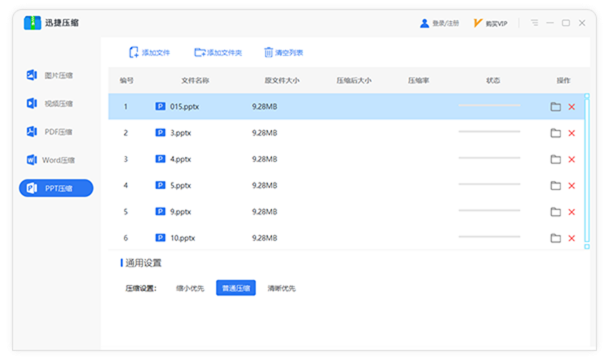Viewport: 610px width, 360px height.
Task: Remove 015.pptx with red X
Action: pos(571,107)
